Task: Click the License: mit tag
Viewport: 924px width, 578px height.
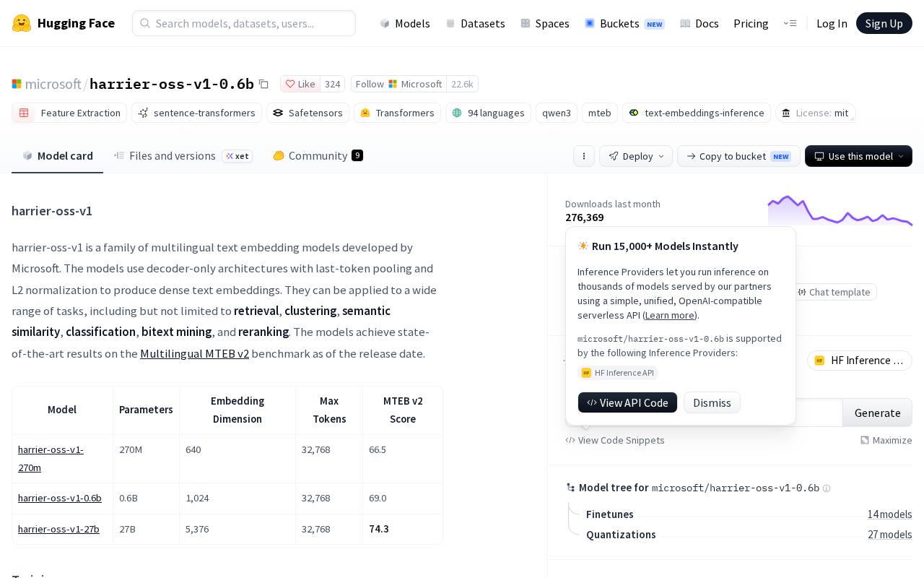Action: tap(815, 113)
